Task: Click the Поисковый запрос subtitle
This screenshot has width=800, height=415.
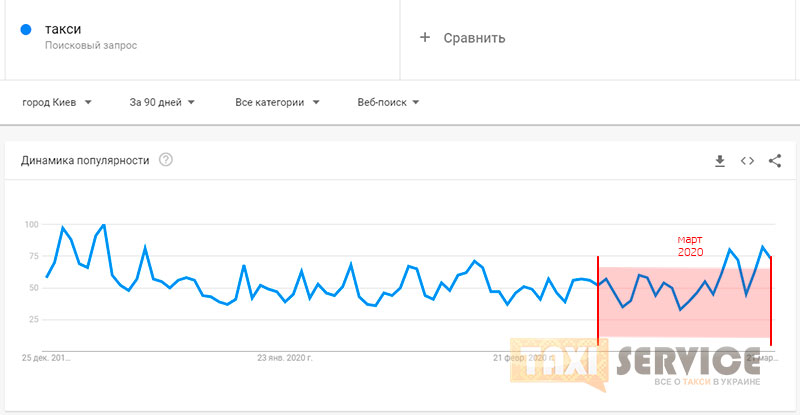Action: [x=91, y=45]
